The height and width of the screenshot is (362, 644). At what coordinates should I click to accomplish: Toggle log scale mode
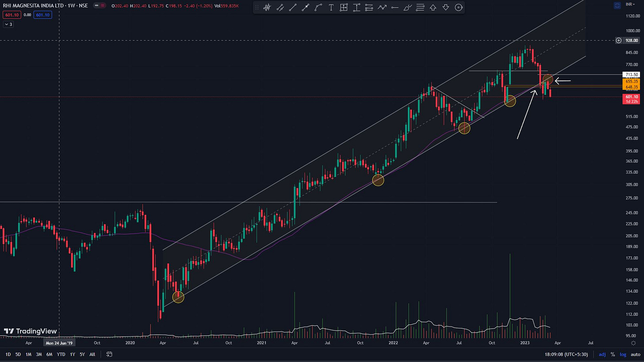pyautogui.click(x=622, y=354)
